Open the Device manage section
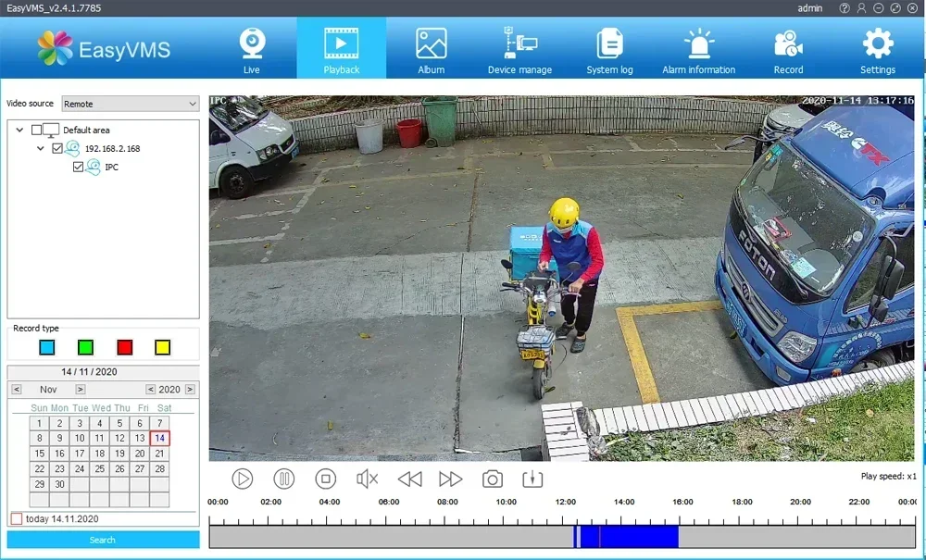Screen dimensions: 926x560 click(519, 51)
